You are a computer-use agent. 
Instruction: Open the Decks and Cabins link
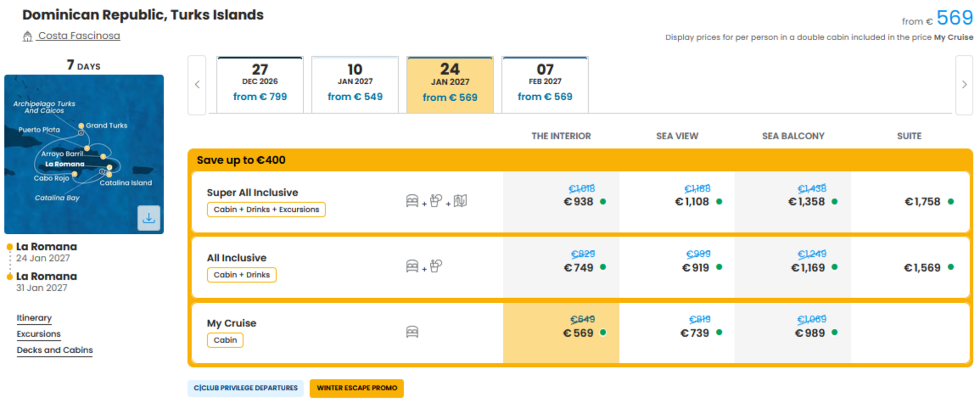[54, 350]
